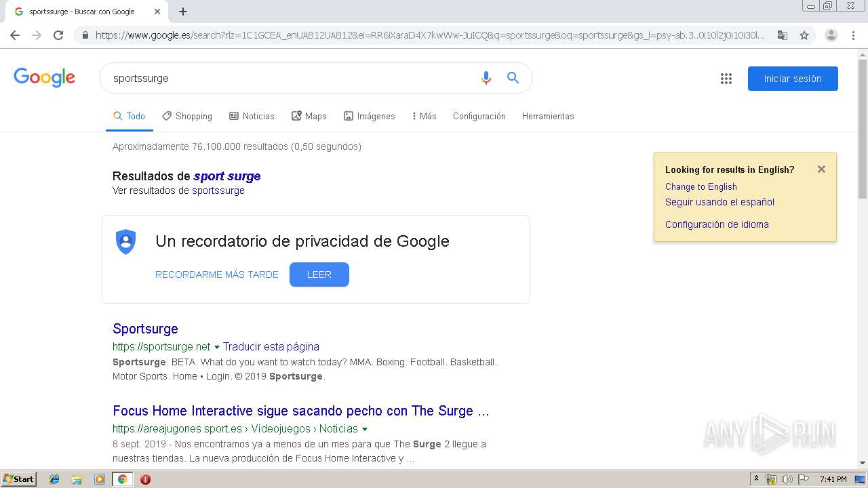Click the results count text
This screenshot has height=488, width=868.
[237, 146]
